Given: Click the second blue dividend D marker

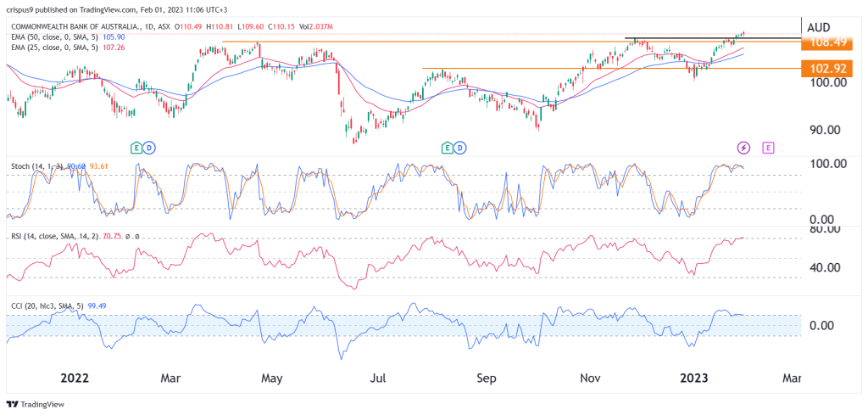Looking at the screenshot, I should pos(460,148).
